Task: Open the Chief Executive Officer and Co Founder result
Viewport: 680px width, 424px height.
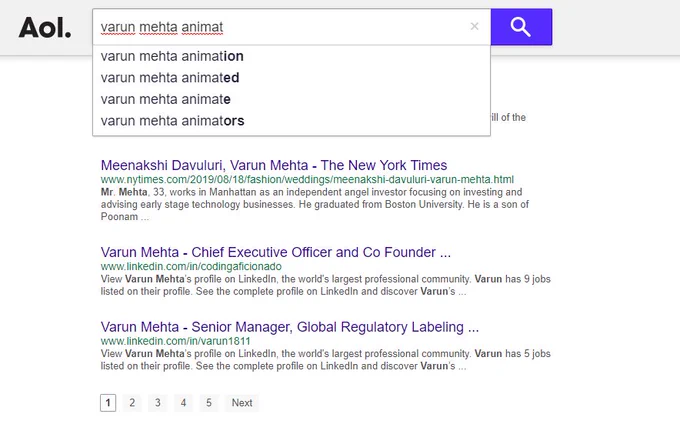Action: coord(276,252)
